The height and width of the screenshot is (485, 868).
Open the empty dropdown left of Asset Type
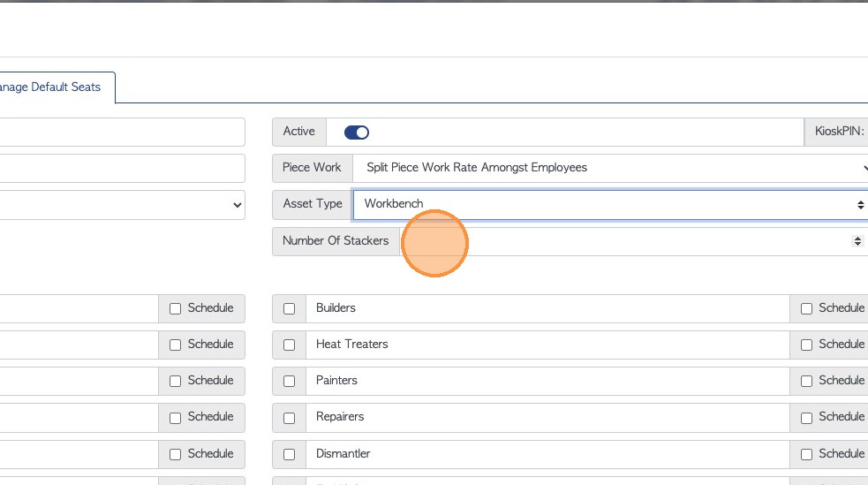coord(122,204)
